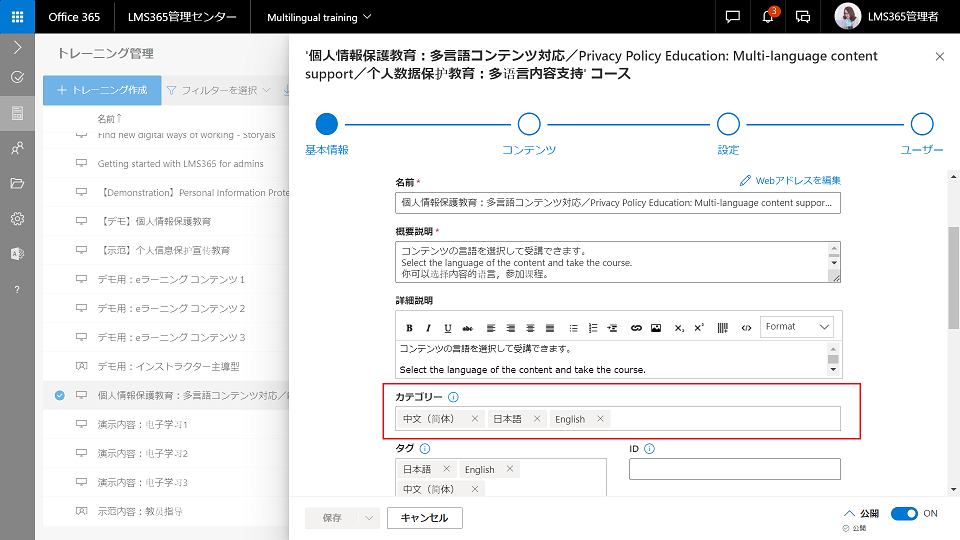
Task: Open the Format dropdown in editor
Action: point(797,327)
